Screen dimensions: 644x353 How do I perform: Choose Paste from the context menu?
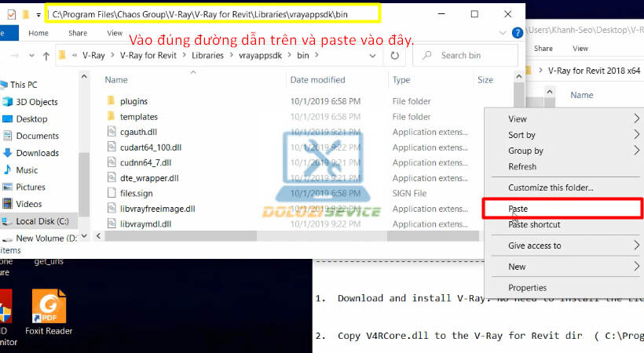click(518, 209)
